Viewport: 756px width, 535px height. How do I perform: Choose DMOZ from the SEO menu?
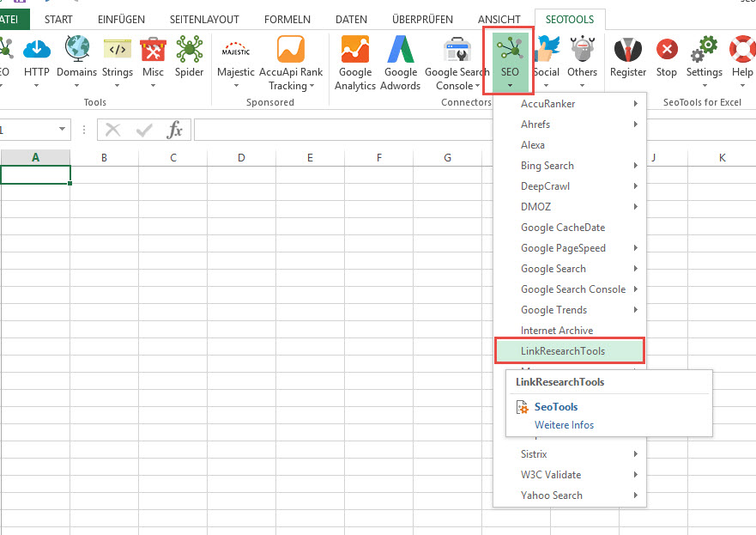coord(571,207)
